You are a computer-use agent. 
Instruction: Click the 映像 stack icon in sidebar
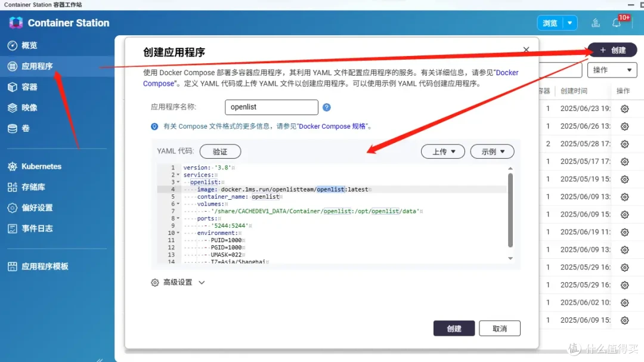(13, 108)
